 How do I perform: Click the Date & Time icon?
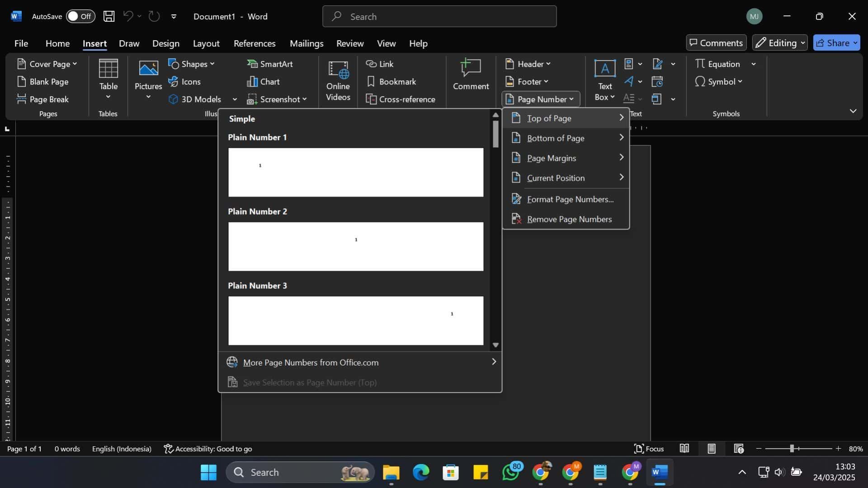[657, 81]
